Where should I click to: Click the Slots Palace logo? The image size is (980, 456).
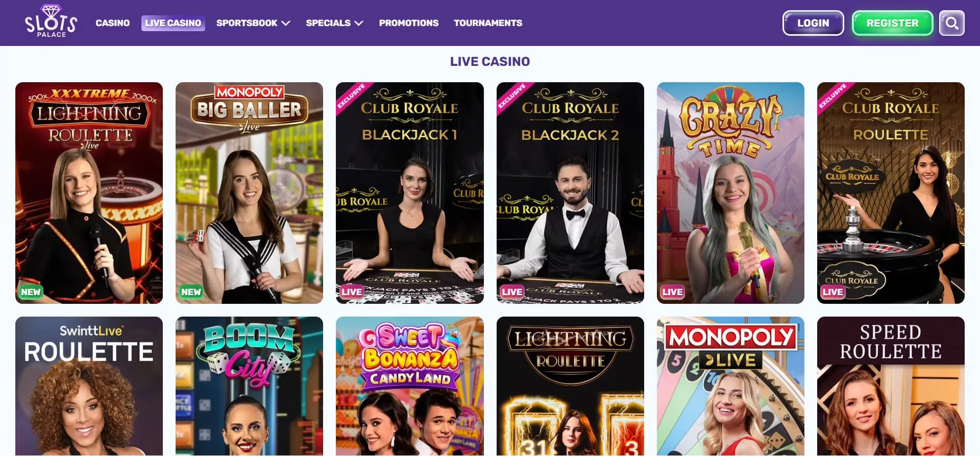51,21
